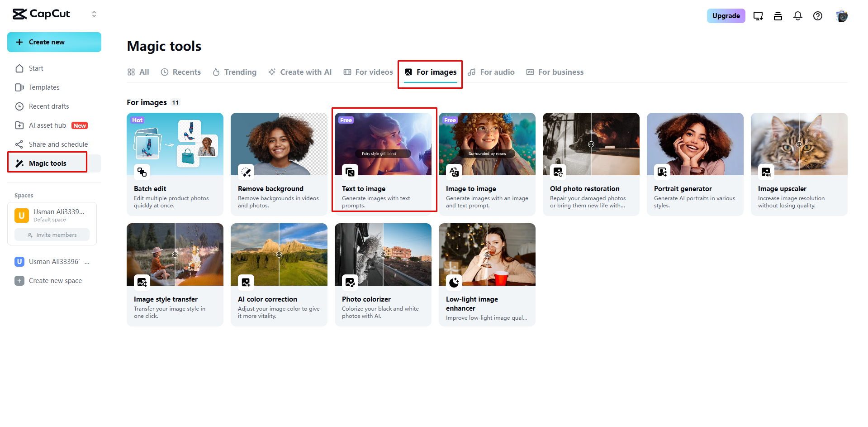Click the user profile avatar
Screen dimensions: 868x427
[x=841, y=16]
